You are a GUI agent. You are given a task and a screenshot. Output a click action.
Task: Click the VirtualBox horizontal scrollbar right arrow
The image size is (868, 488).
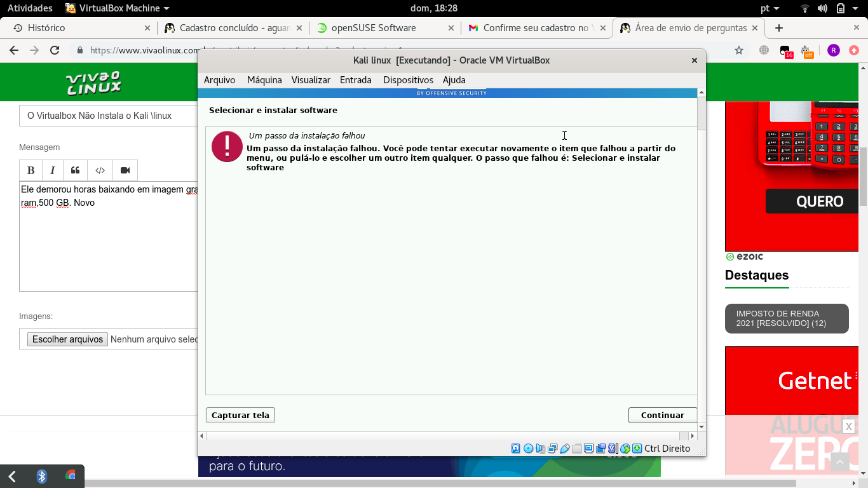click(x=693, y=436)
